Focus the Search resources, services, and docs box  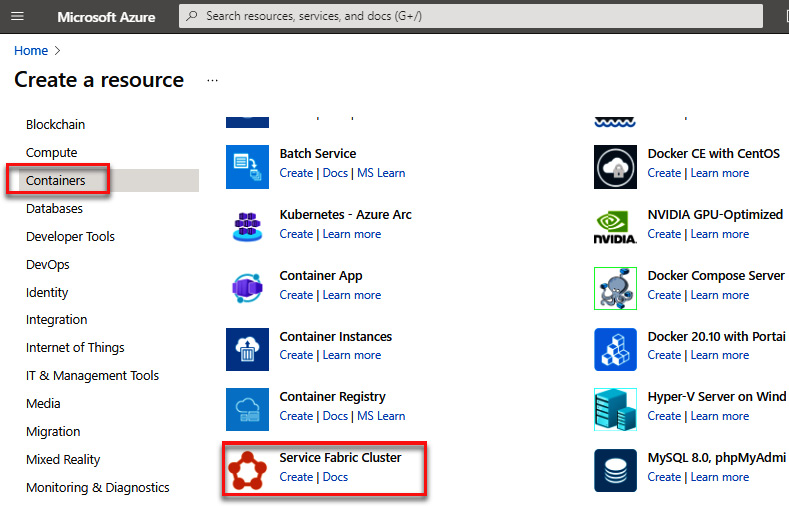point(470,16)
